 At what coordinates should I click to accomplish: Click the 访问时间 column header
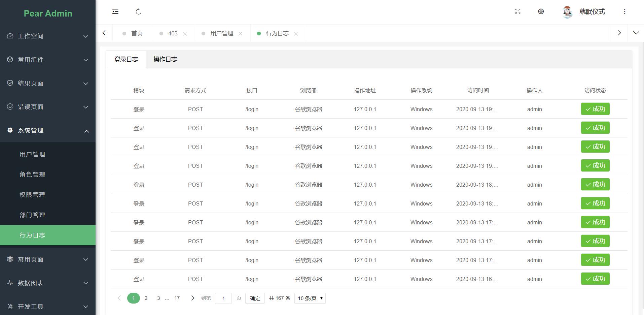(x=478, y=90)
